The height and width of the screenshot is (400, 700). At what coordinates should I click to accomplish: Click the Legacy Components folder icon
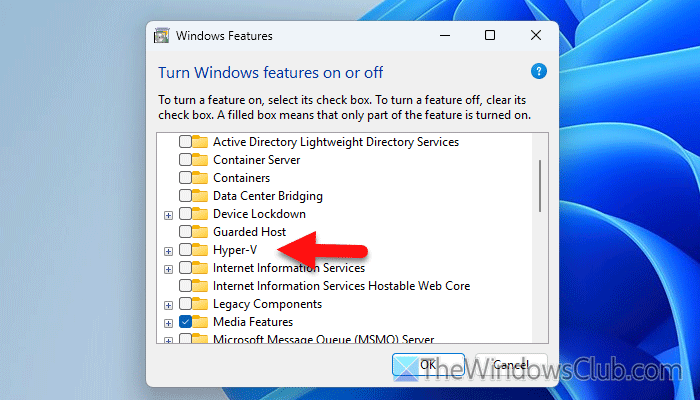(200, 304)
